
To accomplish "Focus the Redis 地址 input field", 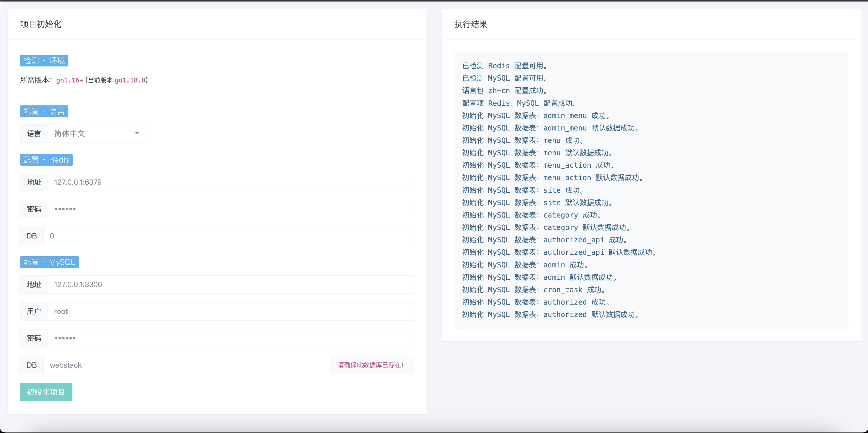I will click(231, 182).
